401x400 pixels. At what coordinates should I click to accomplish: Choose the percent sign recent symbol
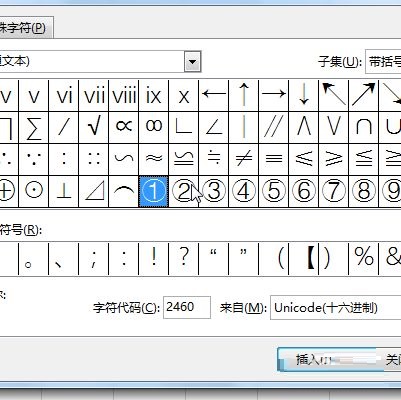point(364,259)
